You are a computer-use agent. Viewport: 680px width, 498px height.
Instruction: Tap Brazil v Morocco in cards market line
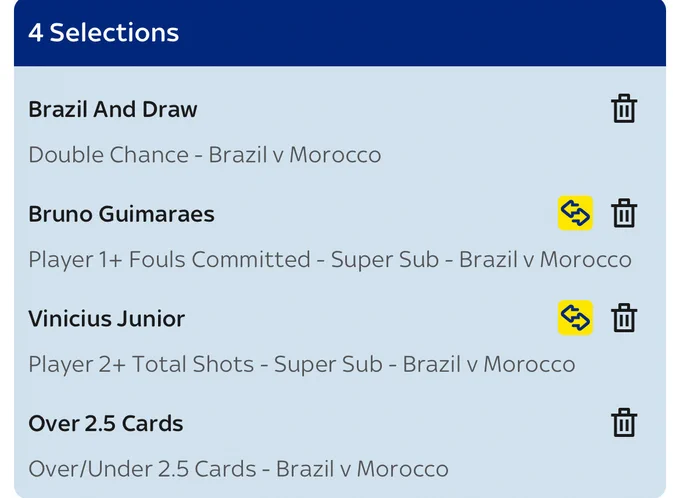pos(362,469)
